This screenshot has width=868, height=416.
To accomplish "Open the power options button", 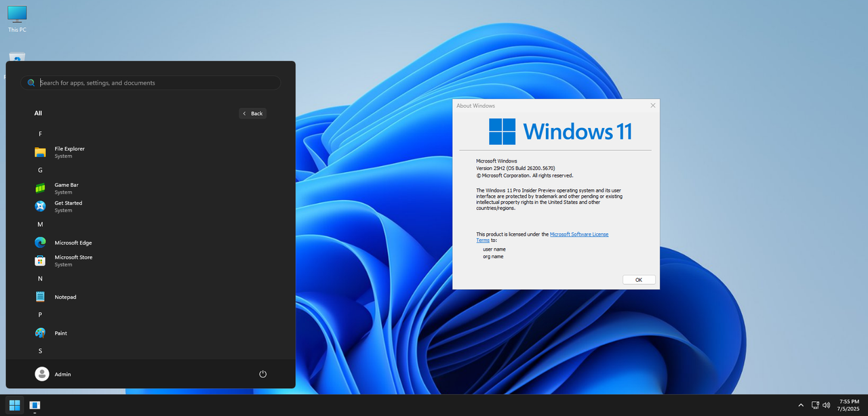I will [263, 374].
